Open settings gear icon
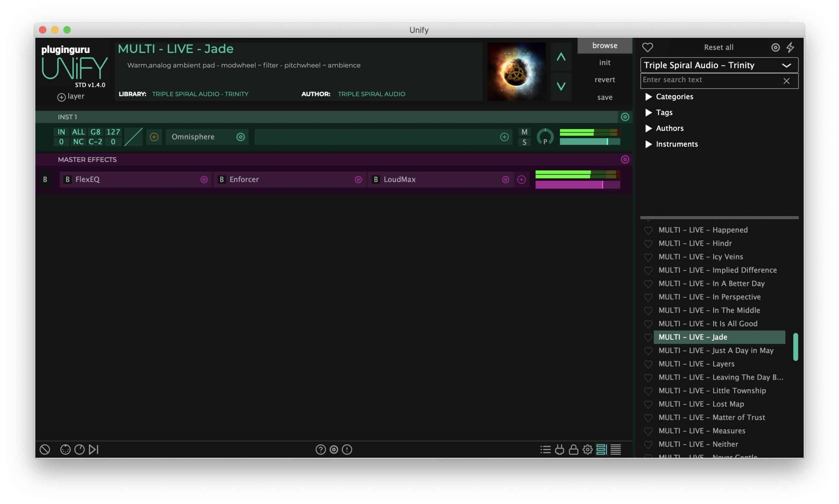 pyautogui.click(x=587, y=449)
